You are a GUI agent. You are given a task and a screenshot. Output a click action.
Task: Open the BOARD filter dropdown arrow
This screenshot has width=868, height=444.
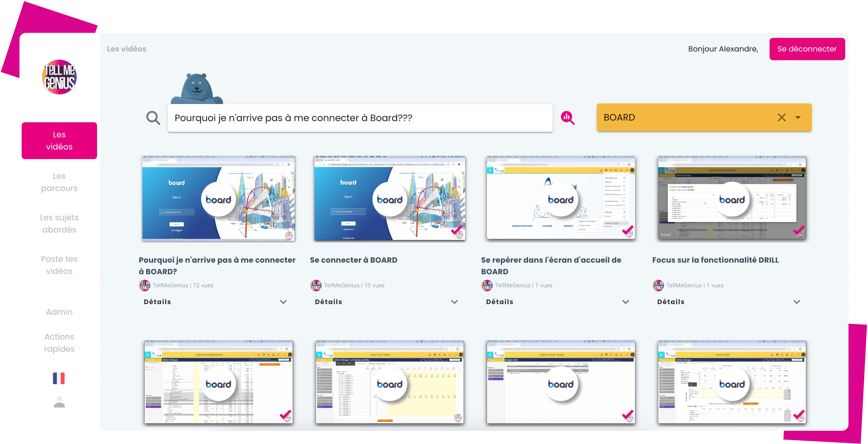point(798,117)
